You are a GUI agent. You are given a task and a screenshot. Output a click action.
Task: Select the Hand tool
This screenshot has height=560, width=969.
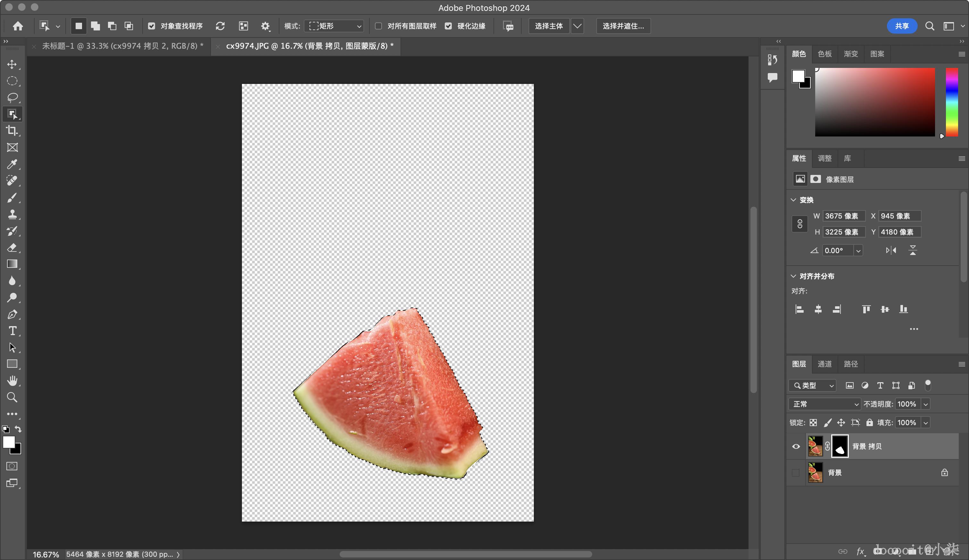point(12,381)
